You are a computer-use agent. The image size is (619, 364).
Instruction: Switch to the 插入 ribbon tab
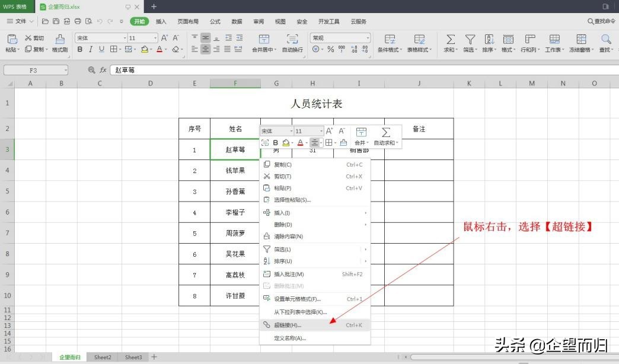161,21
